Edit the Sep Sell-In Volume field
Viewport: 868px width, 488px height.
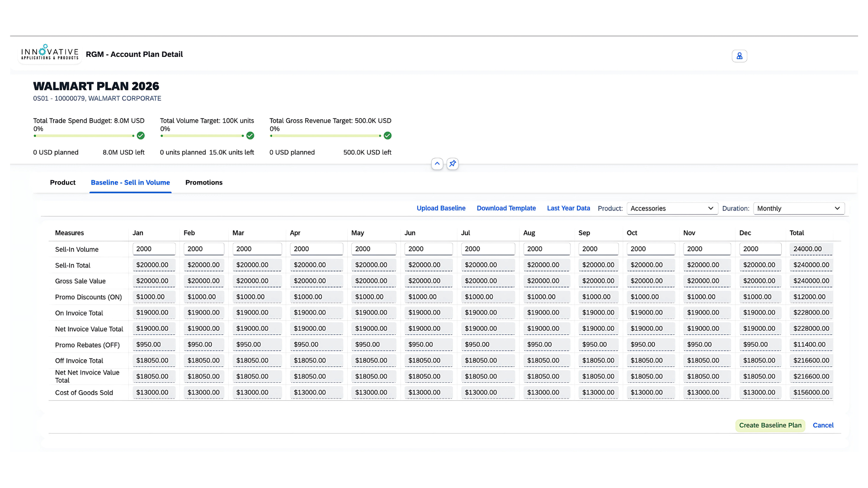[598, 249]
